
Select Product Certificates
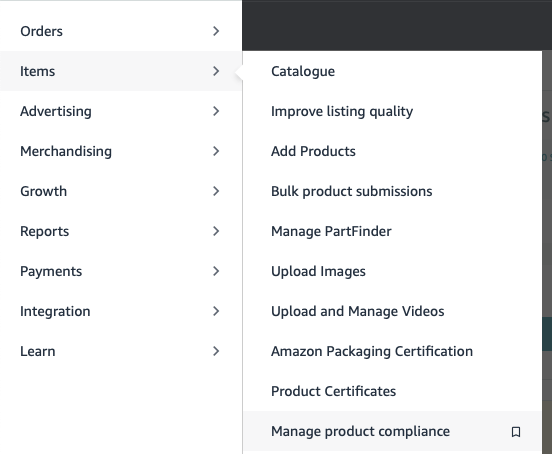[x=392, y=391]
